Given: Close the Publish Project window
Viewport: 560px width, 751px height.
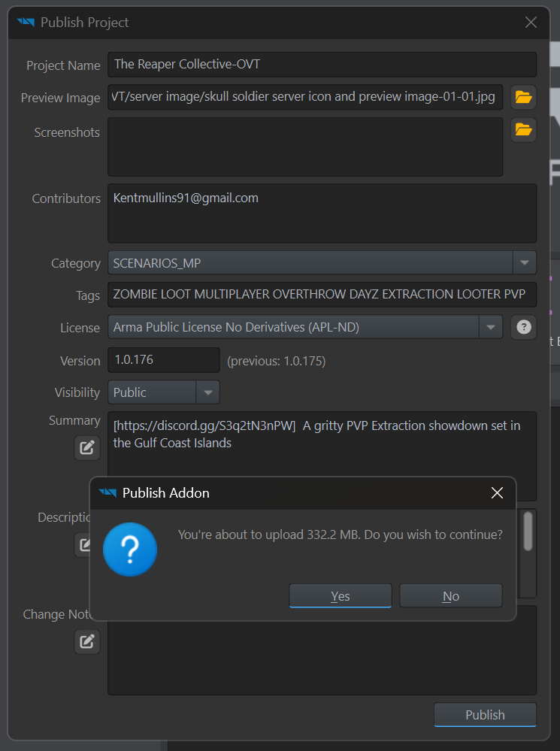Looking at the screenshot, I should point(531,22).
